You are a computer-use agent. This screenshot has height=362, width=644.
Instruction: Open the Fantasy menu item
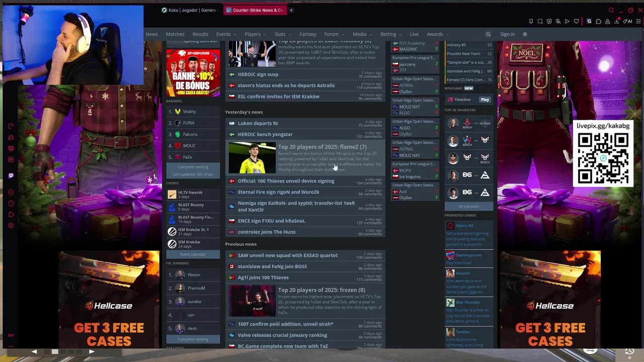coord(308,34)
